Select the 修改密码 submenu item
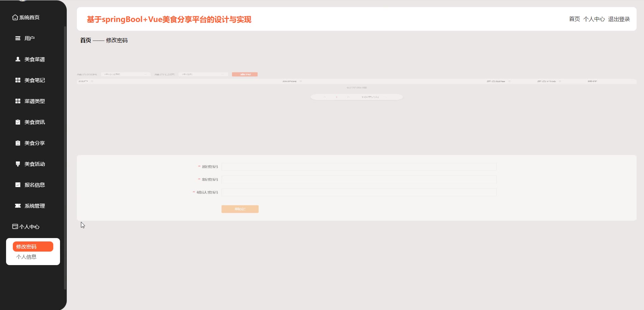 [33, 247]
